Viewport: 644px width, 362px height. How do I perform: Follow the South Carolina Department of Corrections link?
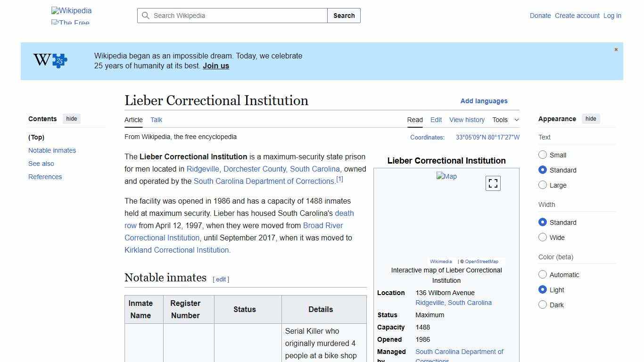(x=264, y=181)
